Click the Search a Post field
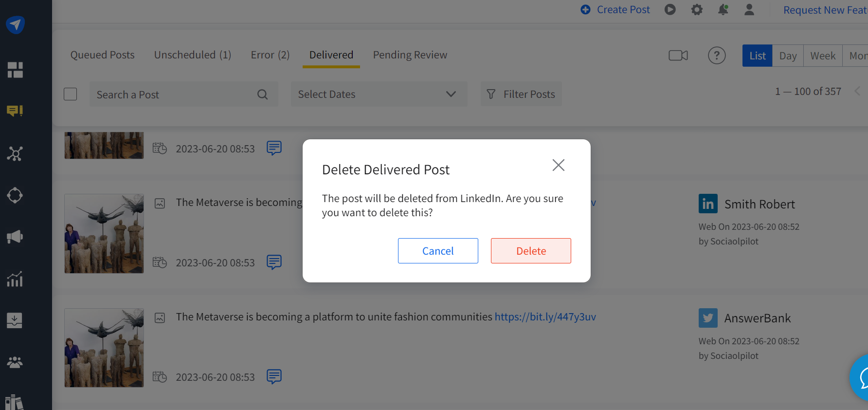This screenshot has height=410, width=868. [x=175, y=94]
